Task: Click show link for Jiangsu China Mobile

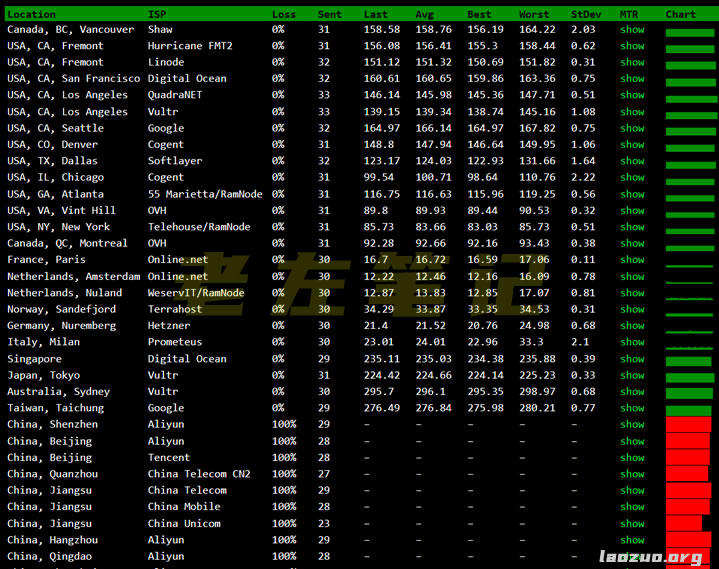Action: coord(632,507)
